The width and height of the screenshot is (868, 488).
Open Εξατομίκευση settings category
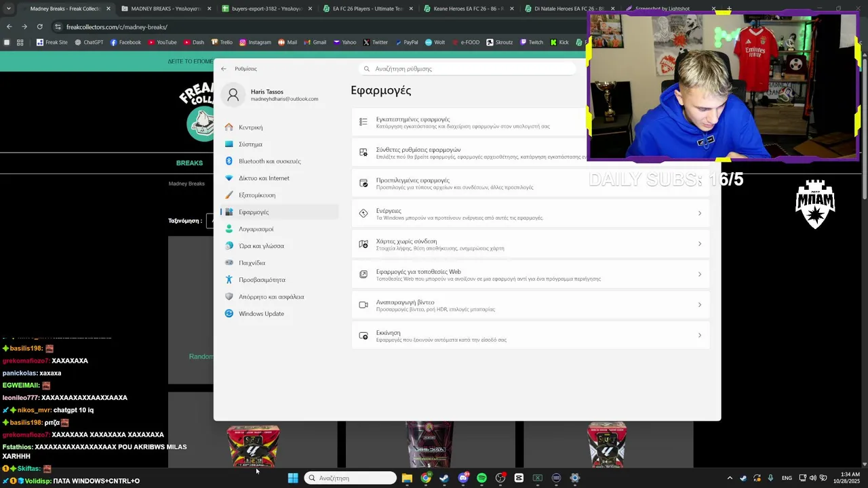coord(279,195)
